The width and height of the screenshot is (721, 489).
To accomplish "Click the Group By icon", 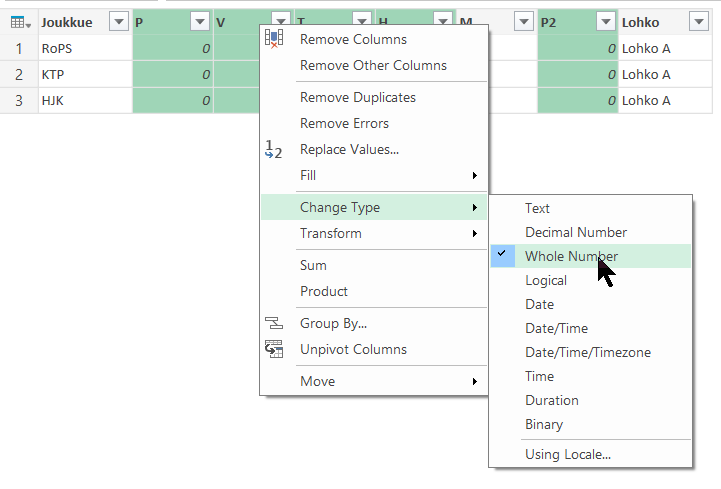I will [x=274, y=324].
